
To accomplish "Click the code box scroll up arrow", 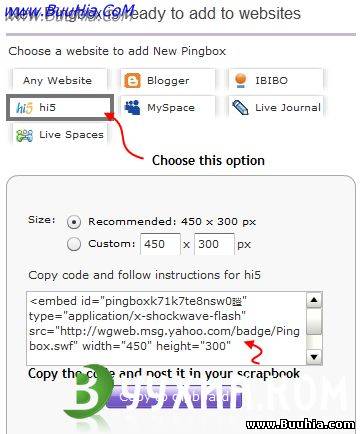I will coord(314,300).
